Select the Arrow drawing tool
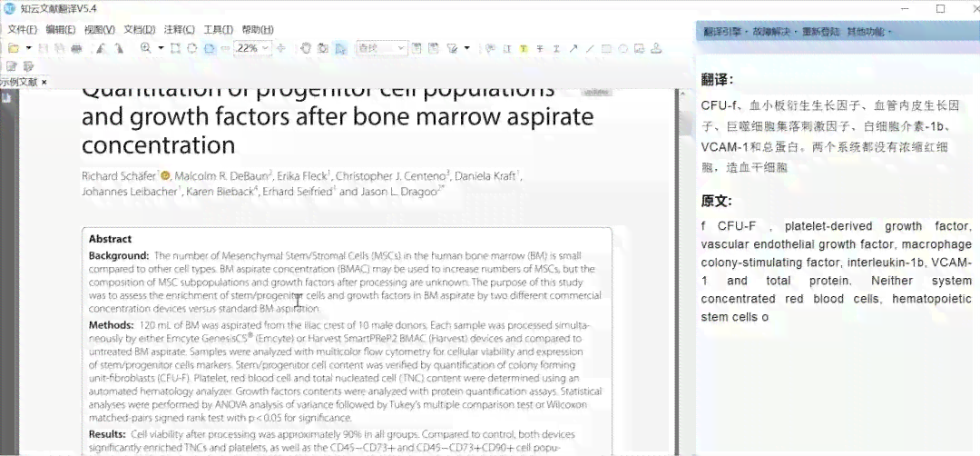Image resolution: width=980 pixels, height=456 pixels. coord(573,48)
